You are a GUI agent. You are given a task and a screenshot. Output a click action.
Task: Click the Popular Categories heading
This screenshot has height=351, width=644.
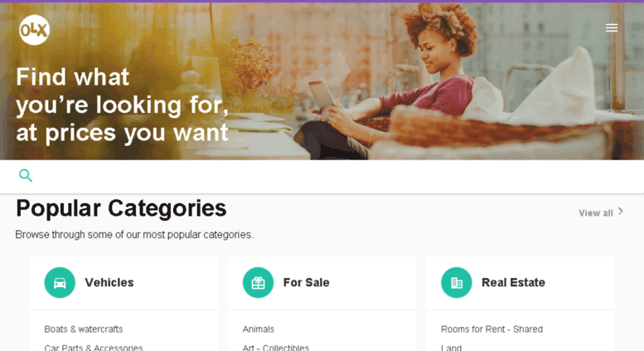[x=121, y=208]
